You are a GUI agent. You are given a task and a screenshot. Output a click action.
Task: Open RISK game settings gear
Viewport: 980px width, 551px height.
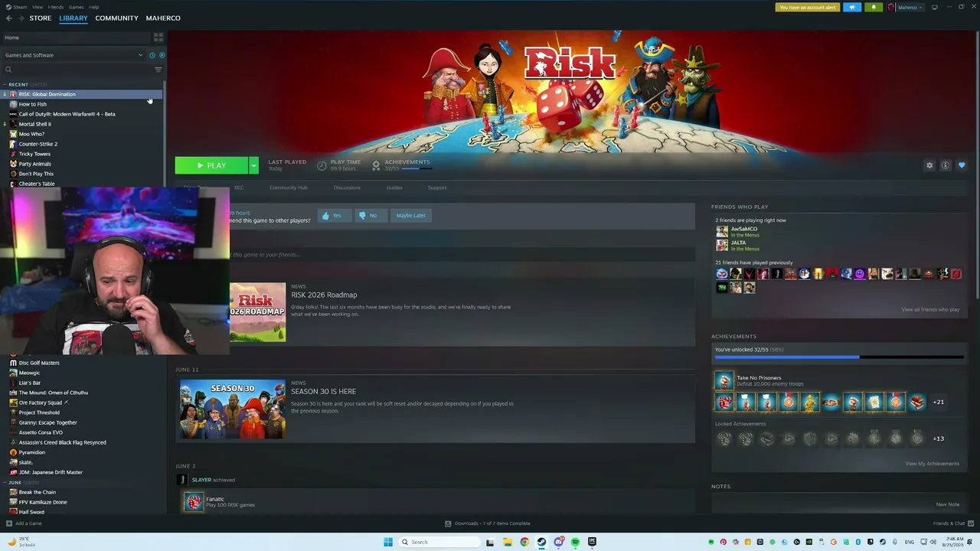[x=929, y=165]
